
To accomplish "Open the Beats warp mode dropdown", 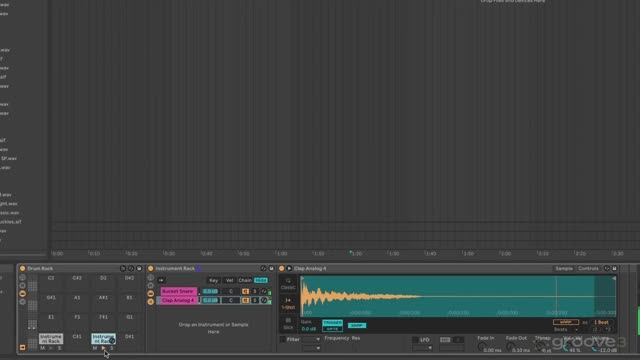I will [x=566, y=329].
